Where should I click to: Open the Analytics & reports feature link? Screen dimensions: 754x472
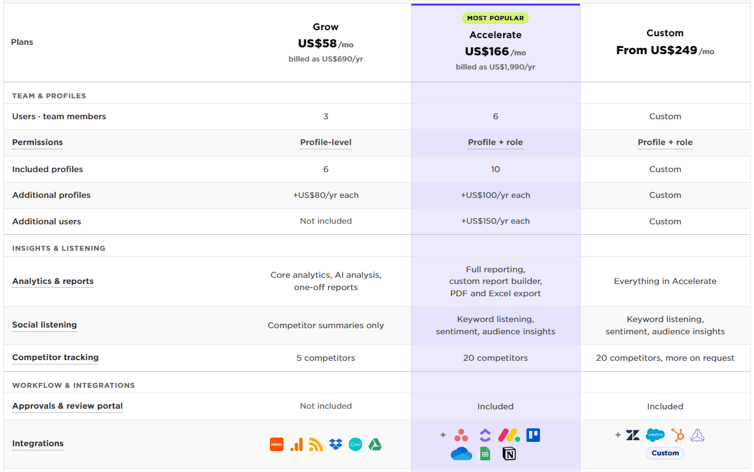[53, 281]
